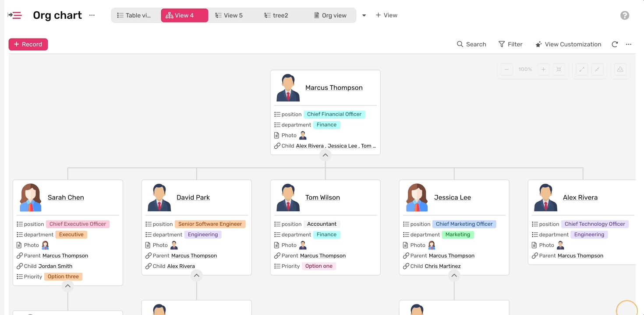The height and width of the screenshot is (315, 644).
Task: Open toolbar more options ellipsis
Action: pyautogui.click(x=629, y=44)
